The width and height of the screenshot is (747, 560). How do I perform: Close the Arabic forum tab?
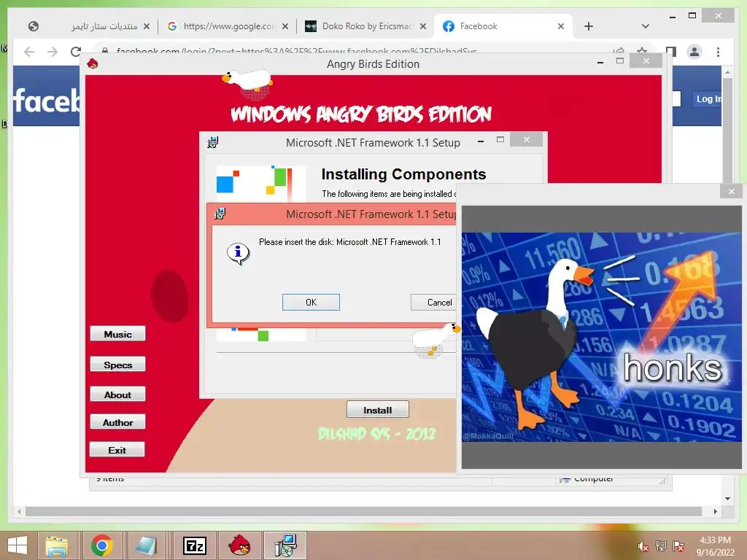point(147,26)
